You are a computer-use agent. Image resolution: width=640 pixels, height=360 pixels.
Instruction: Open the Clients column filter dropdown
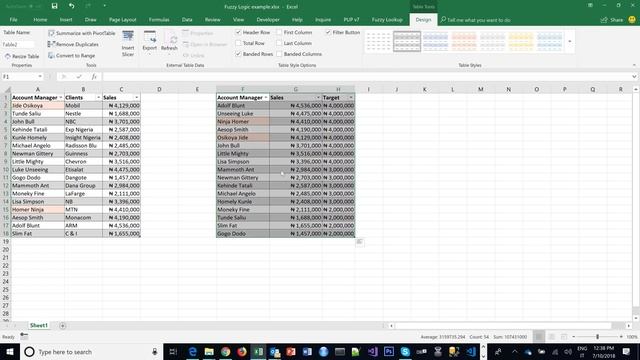(98, 98)
